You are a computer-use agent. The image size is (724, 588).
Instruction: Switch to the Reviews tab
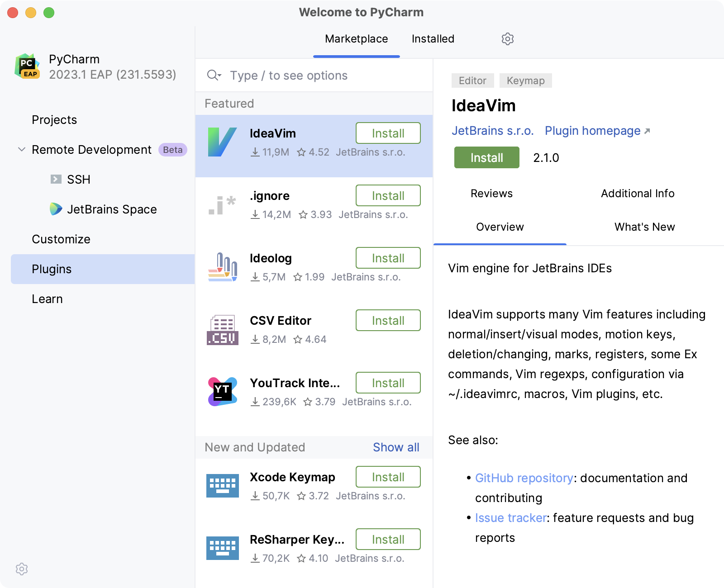pyautogui.click(x=491, y=194)
